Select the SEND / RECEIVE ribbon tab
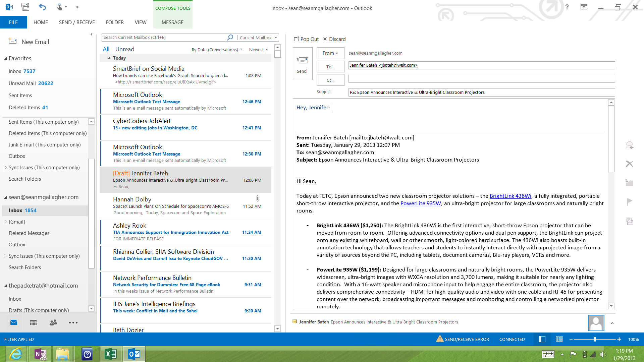644x362 pixels. (76, 22)
